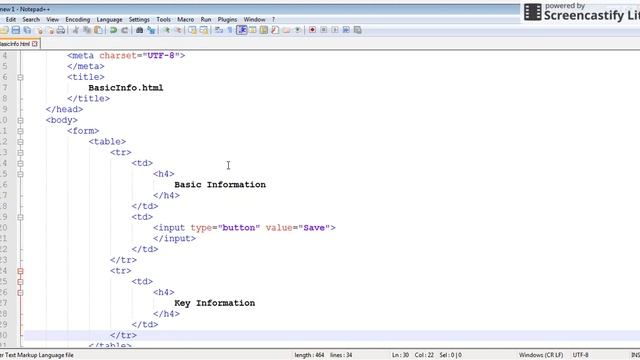Viewport: 640px width, 360px height.
Task: Show the Document Map panel icon
Action: [264, 30]
